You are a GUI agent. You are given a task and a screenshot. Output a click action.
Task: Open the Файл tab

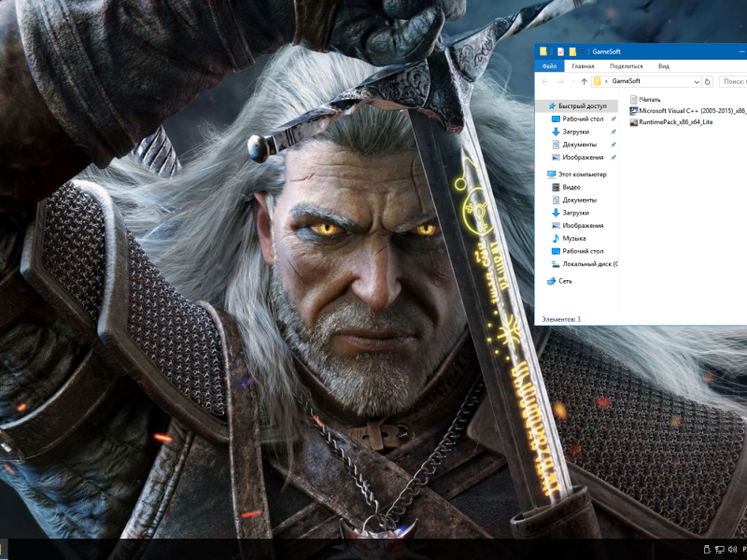click(549, 66)
